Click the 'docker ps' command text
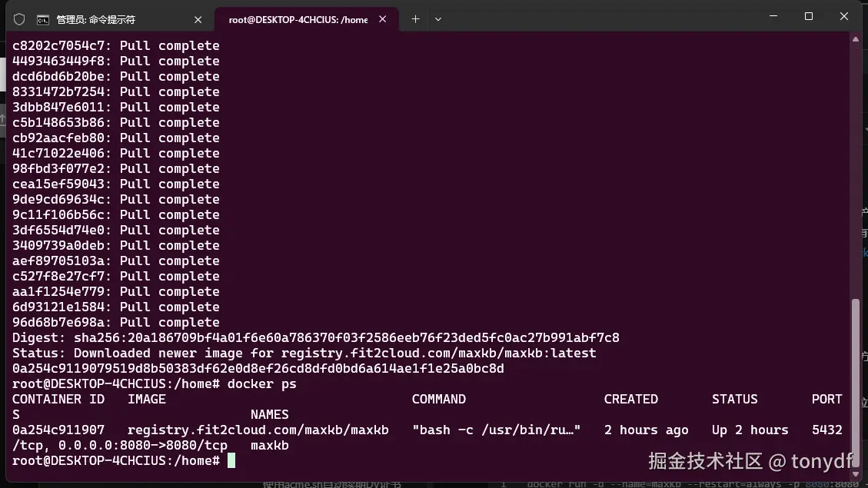868x488 pixels. point(262,384)
